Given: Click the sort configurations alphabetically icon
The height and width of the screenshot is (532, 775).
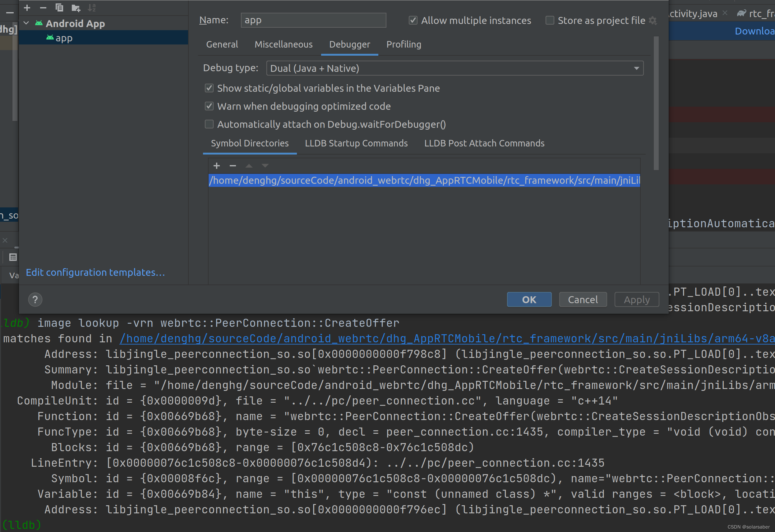Looking at the screenshot, I should pos(92,8).
